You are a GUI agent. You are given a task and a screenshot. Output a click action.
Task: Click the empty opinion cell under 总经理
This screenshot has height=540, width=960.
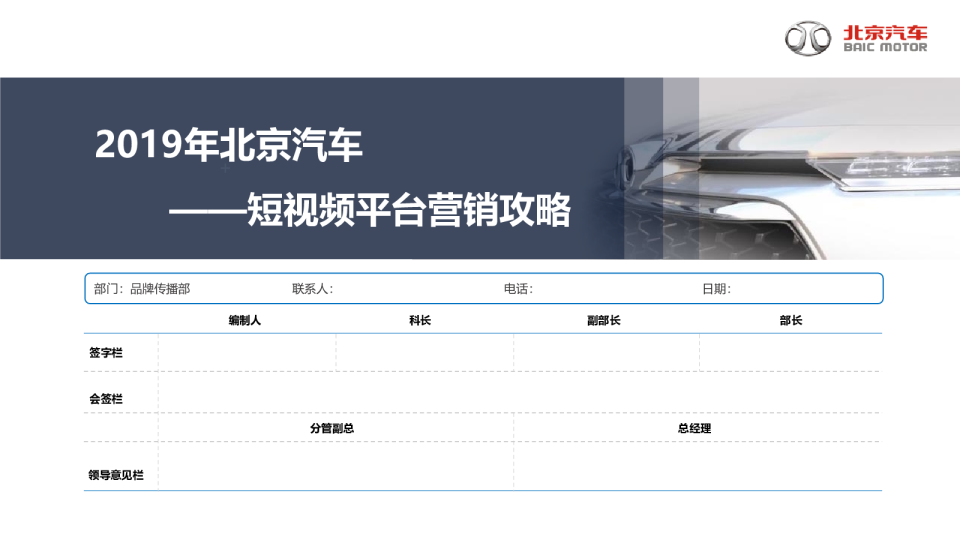(697, 467)
